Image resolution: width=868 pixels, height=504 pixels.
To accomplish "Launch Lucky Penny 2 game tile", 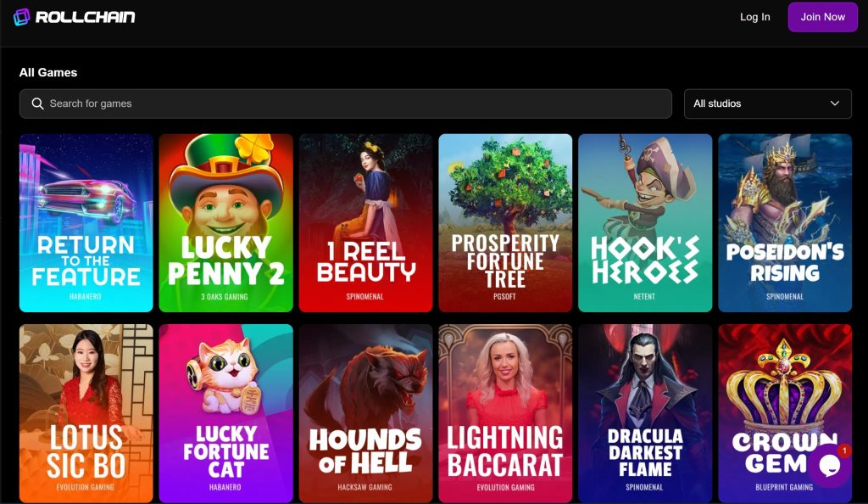I will [x=225, y=222].
